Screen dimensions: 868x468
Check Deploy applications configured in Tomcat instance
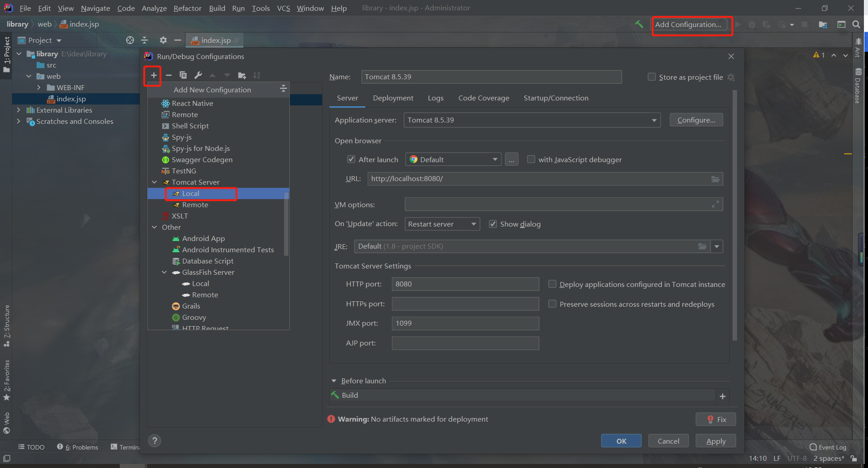pyautogui.click(x=552, y=284)
